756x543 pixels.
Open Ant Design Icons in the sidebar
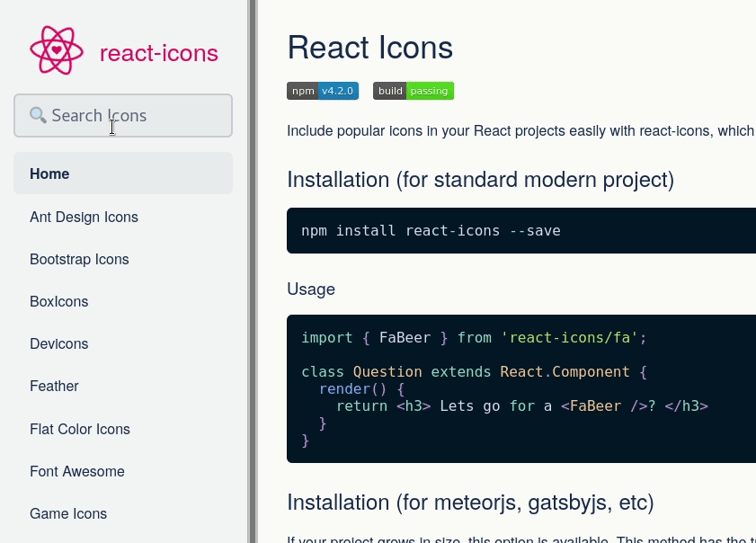(84, 217)
